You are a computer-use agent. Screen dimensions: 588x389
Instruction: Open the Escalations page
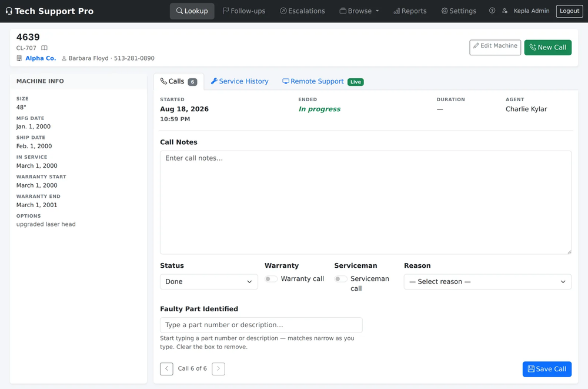(302, 11)
